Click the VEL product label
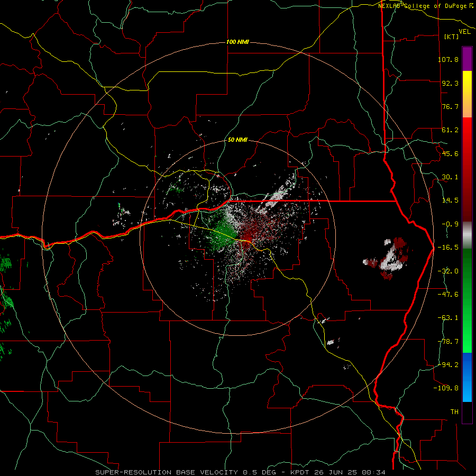Screen dimensions: 476x476 [x=464, y=32]
